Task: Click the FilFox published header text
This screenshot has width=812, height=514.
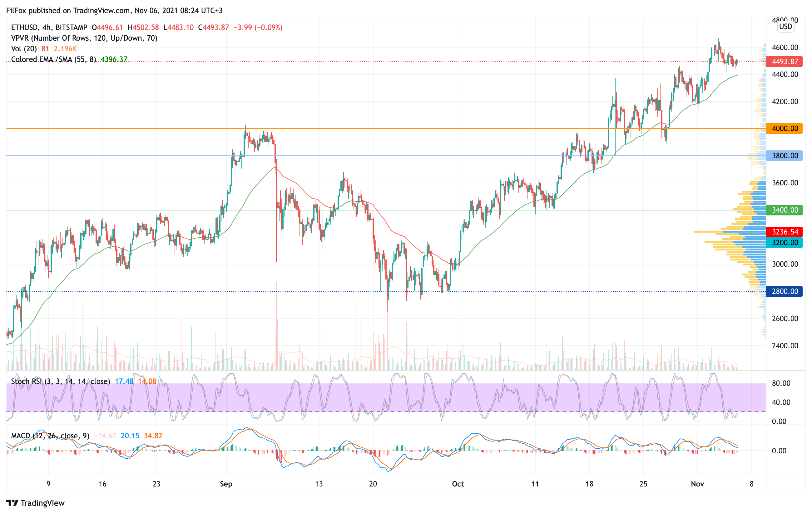Action: click(x=114, y=10)
